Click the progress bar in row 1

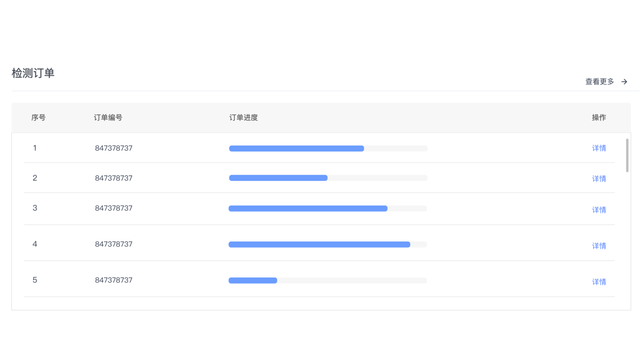pyautogui.click(x=328, y=148)
